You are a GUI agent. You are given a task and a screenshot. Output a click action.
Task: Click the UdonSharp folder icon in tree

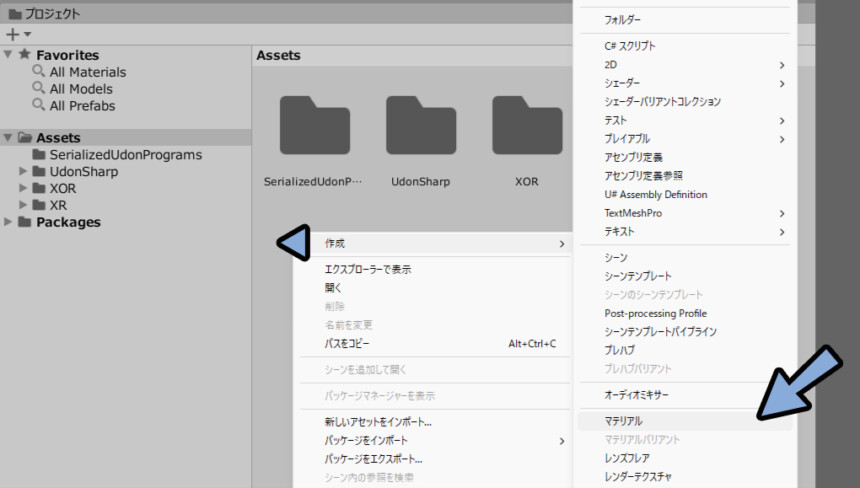[38, 171]
